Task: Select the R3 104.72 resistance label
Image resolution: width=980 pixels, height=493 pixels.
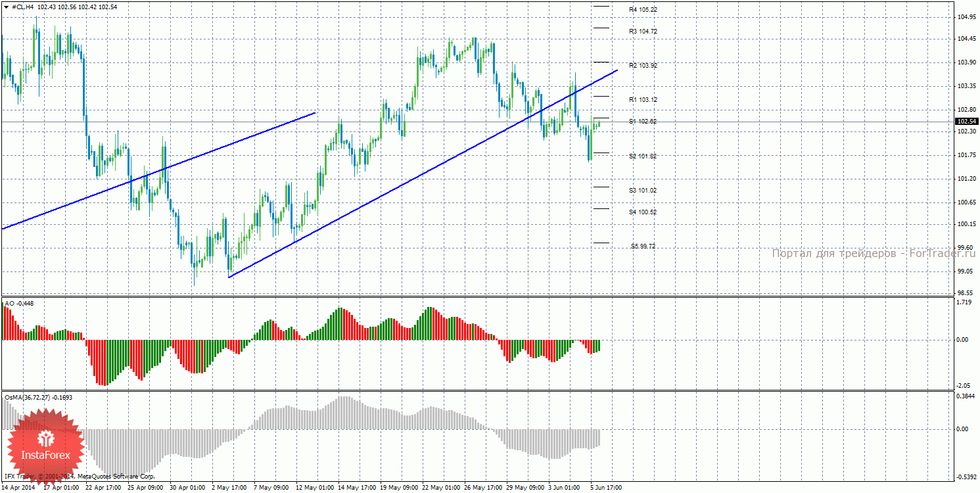Action: click(x=642, y=32)
